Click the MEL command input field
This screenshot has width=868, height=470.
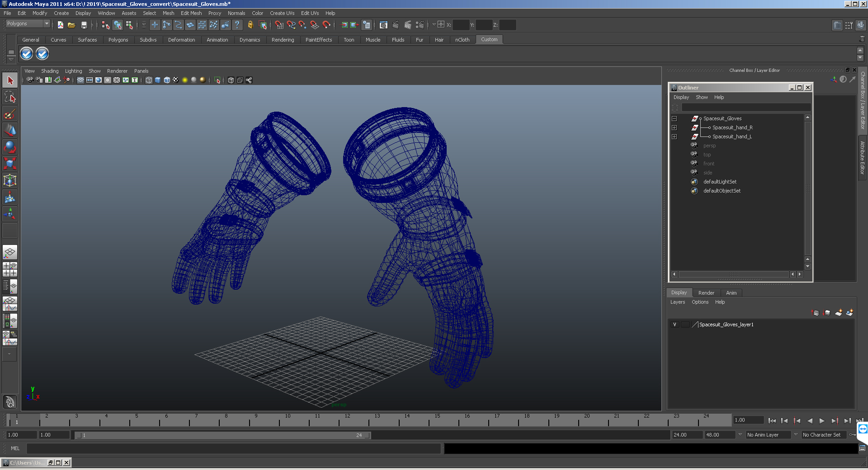click(x=234, y=448)
